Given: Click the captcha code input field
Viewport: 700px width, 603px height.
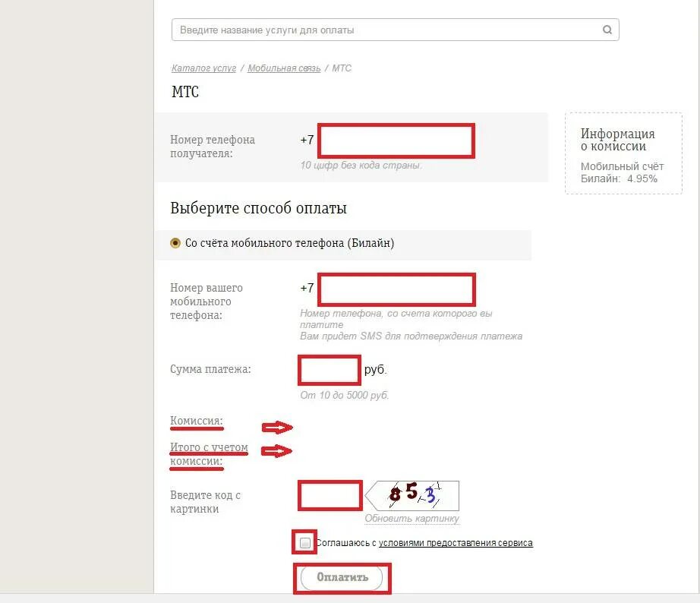Looking at the screenshot, I should coord(330,495).
